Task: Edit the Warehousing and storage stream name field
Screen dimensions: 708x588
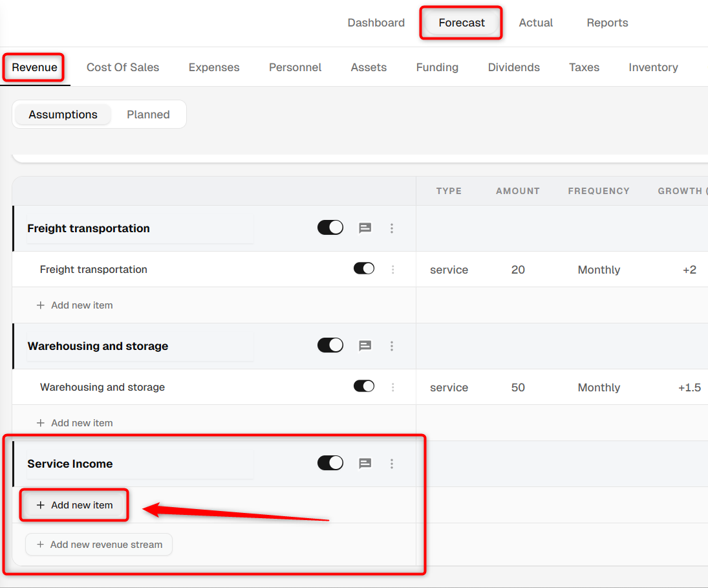Action: click(x=140, y=346)
